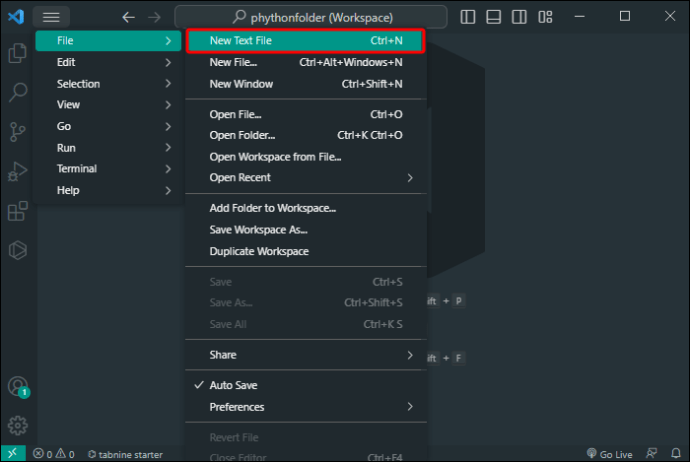This screenshot has width=690, height=462.
Task: Click tabnine starter status bar item
Action: [125, 454]
